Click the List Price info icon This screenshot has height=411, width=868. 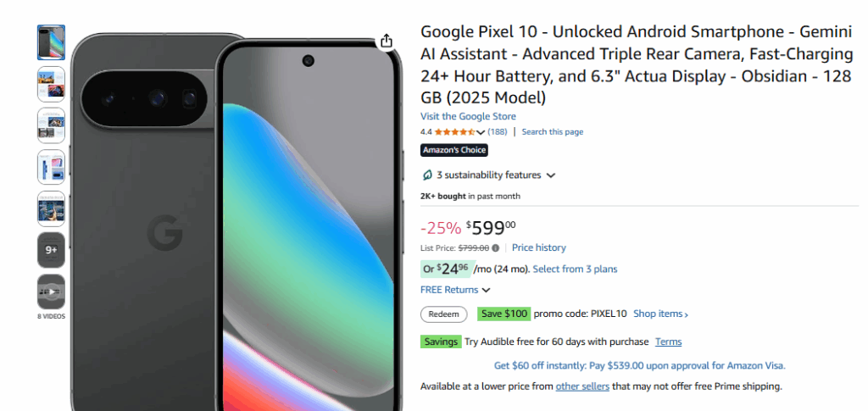tap(496, 248)
